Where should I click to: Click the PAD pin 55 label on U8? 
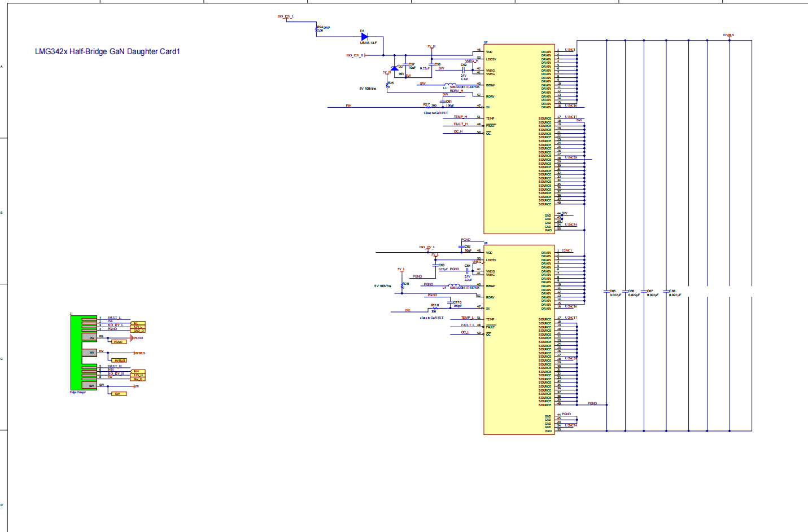pos(548,431)
